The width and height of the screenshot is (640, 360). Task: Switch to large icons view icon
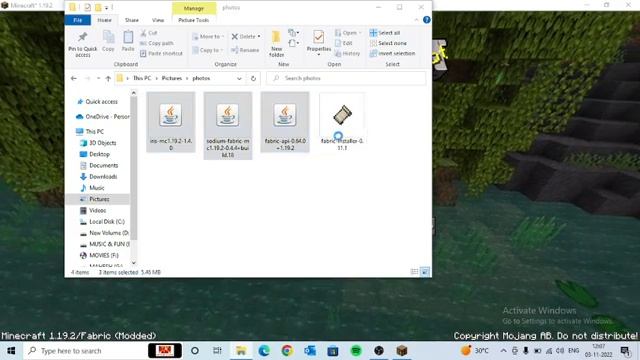425,272
